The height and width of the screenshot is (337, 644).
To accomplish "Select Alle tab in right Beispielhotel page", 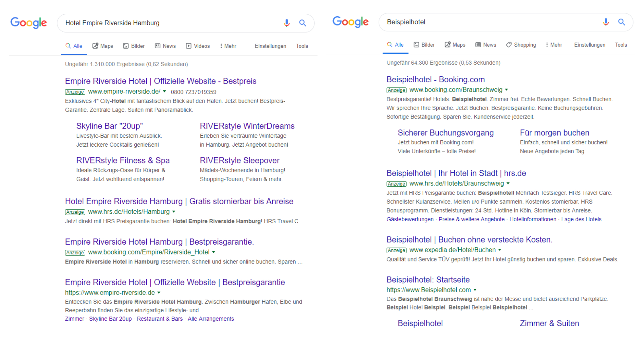I will click(395, 45).
